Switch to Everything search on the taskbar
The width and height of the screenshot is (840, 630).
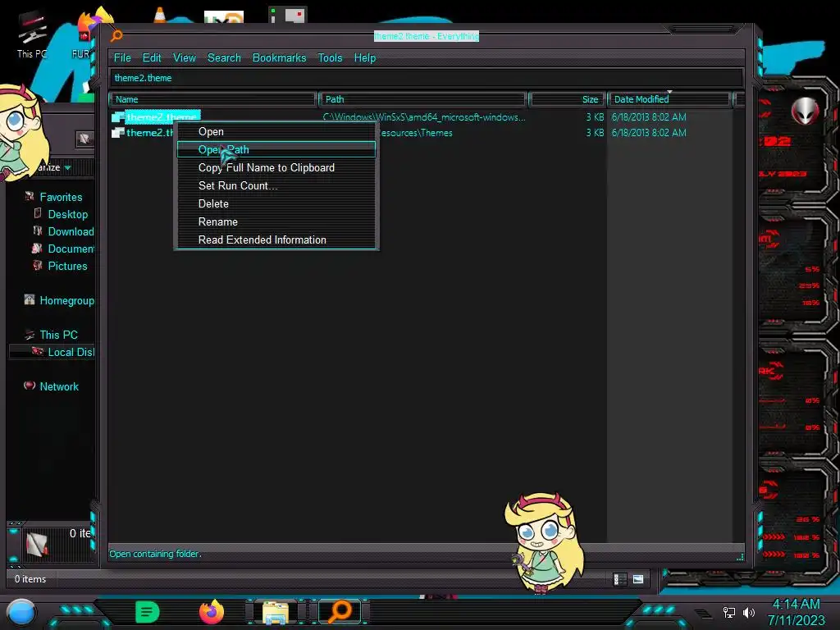(x=340, y=612)
